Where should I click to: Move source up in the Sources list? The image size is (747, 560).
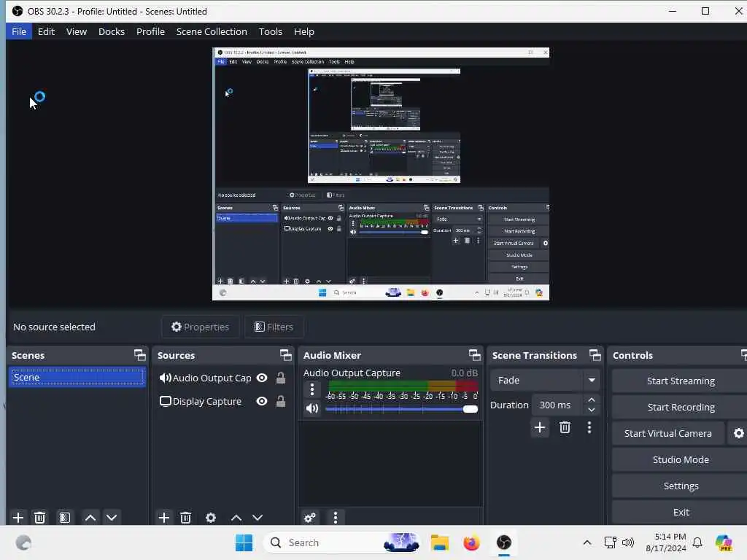point(236,518)
